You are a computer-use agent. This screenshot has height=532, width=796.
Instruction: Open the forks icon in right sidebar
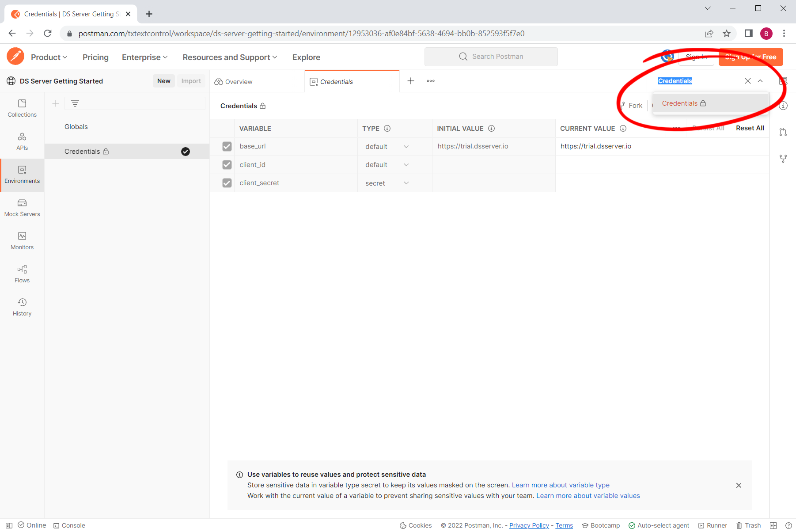pyautogui.click(x=783, y=159)
